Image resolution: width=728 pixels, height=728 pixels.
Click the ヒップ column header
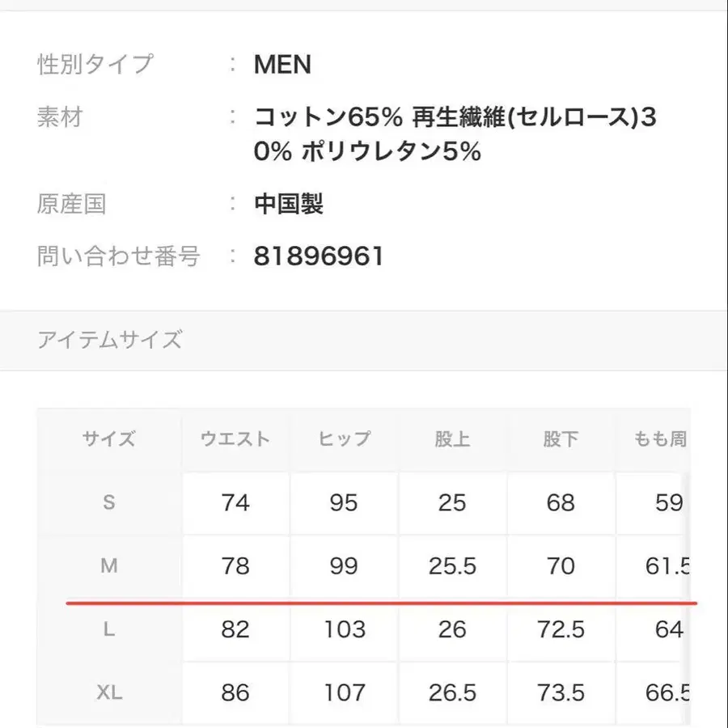pyautogui.click(x=344, y=439)
